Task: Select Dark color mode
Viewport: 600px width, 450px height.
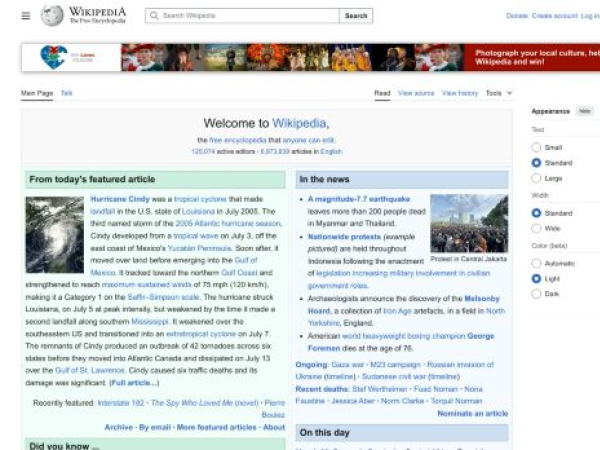Action: [x=536, y=294]
